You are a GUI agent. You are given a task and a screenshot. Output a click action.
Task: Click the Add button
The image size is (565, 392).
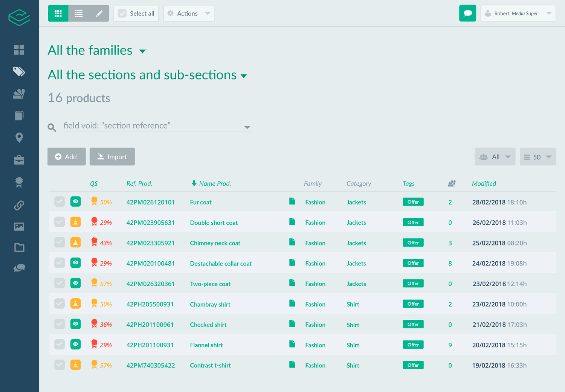click(67, 157)
